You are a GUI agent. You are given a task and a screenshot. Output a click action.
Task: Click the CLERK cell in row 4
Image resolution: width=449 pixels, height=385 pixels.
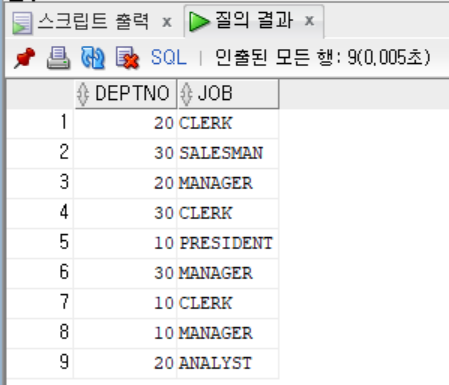(x=228, y=213)
